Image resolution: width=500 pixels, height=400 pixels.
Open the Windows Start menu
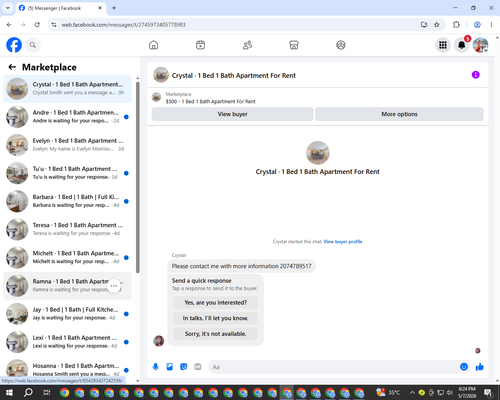[x=9, y=393]
